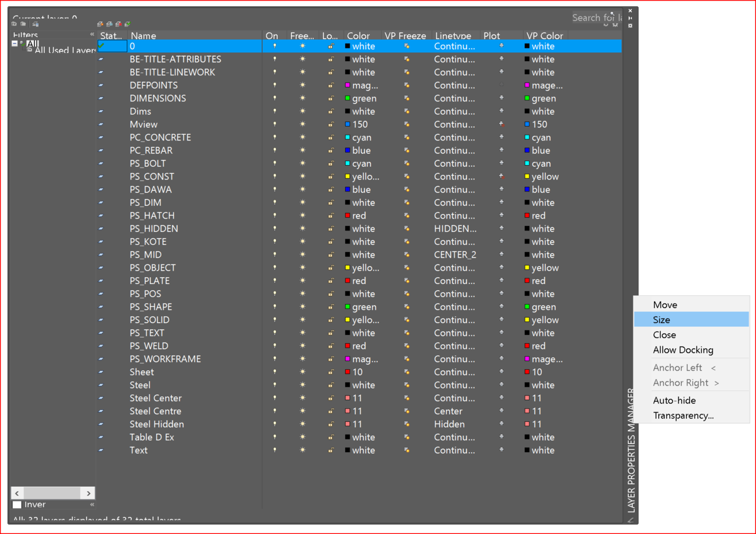Click the status icon of PS_WELD layer
The width and height of the screenshot is (756, 534).
click(x=101, y=346)
